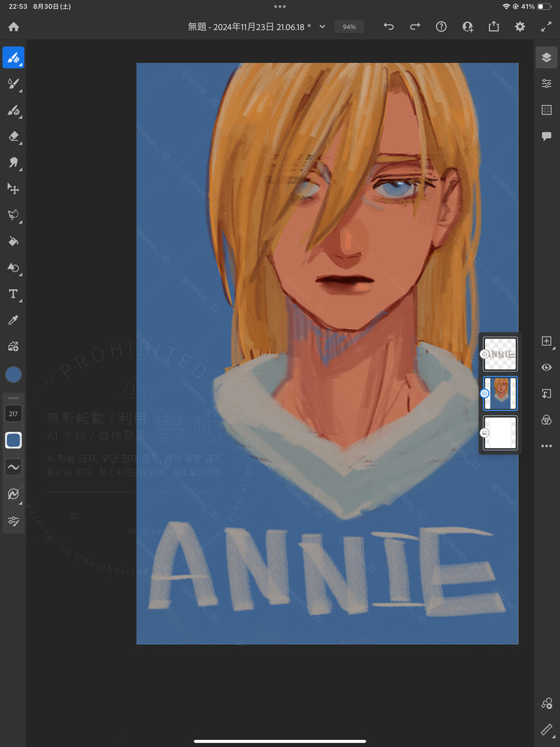Select the Paint Bucket fill tool
This screenshot has height=747, width=560.
click(x=13, y=242)
